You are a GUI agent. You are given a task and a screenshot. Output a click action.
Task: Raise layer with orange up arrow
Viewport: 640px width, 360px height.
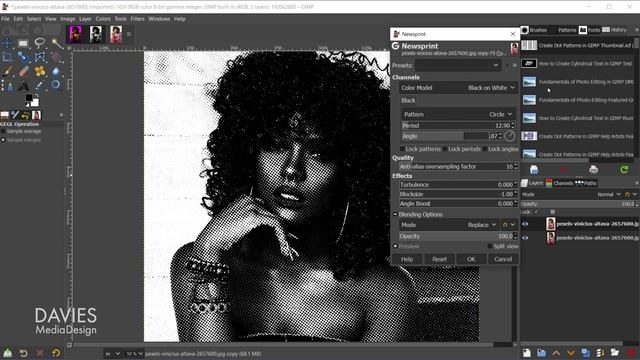point(556,353)
